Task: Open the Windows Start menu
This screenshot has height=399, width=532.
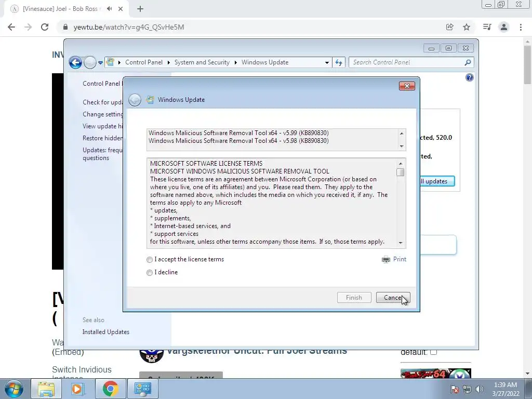Action: coord(14,389)
